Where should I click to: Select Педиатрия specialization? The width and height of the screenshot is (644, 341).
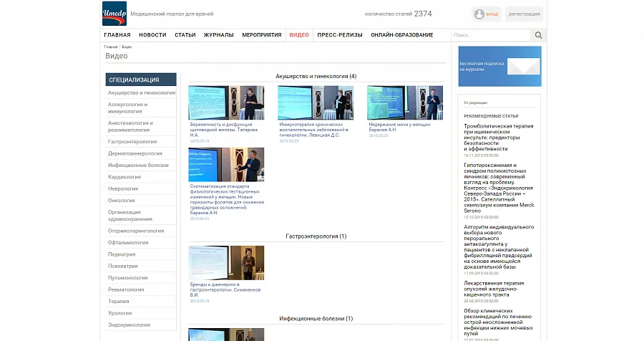(122, 254)
